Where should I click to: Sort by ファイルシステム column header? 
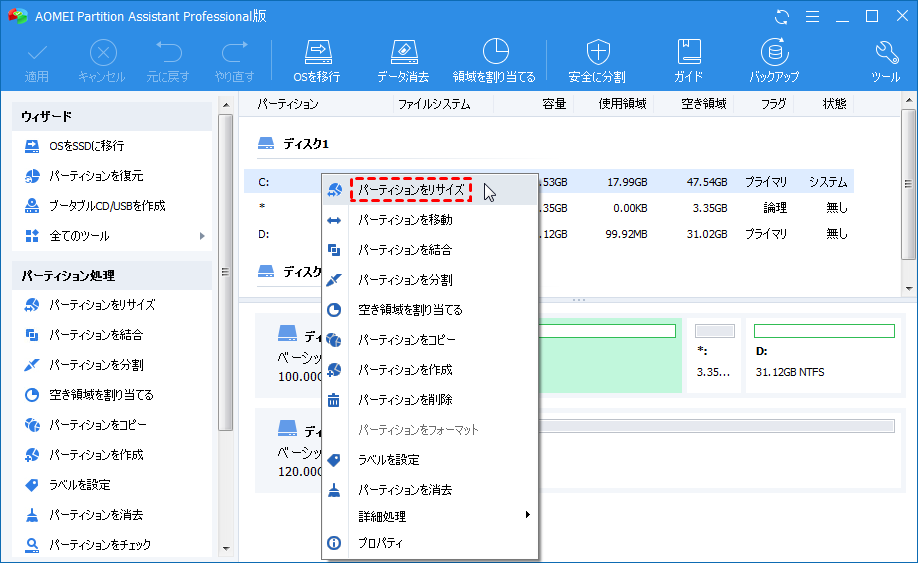point(434,104)
